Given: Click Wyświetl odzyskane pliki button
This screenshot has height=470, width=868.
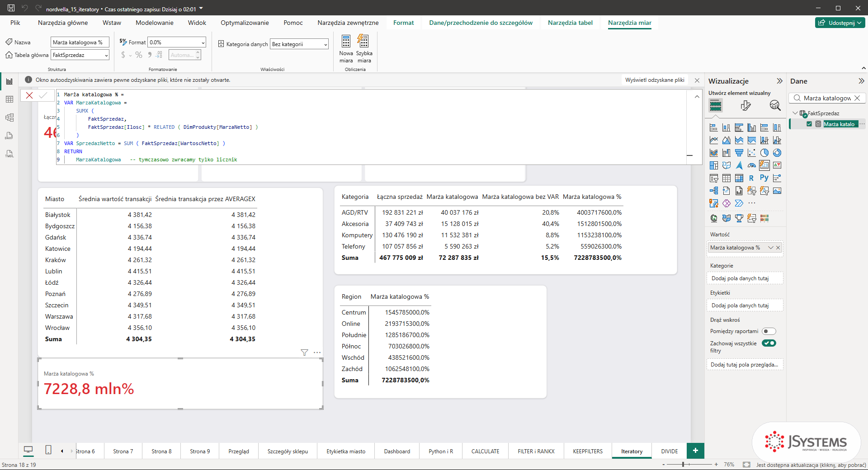Looking at the screenshot, I should point(655,80).
